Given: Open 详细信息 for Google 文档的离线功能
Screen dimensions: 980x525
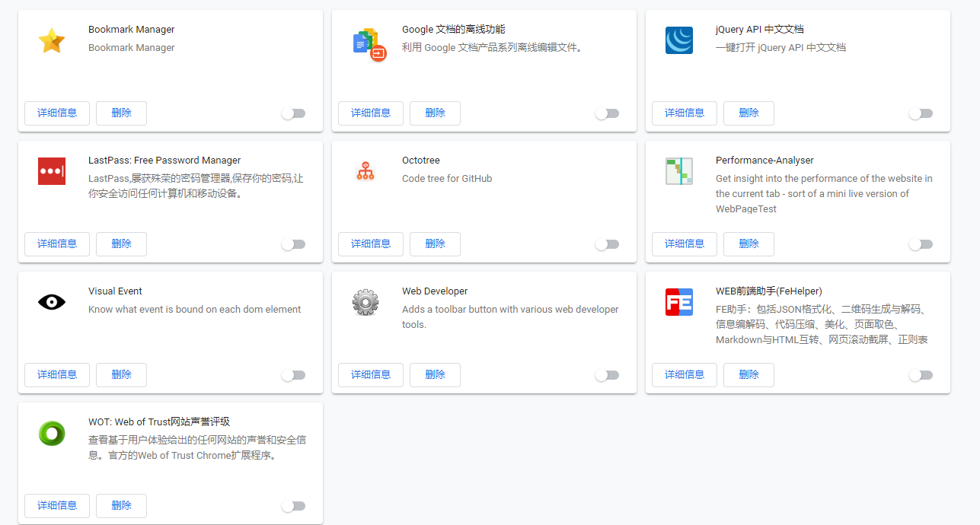Looking at the screenshot, I should click(371, 113).
